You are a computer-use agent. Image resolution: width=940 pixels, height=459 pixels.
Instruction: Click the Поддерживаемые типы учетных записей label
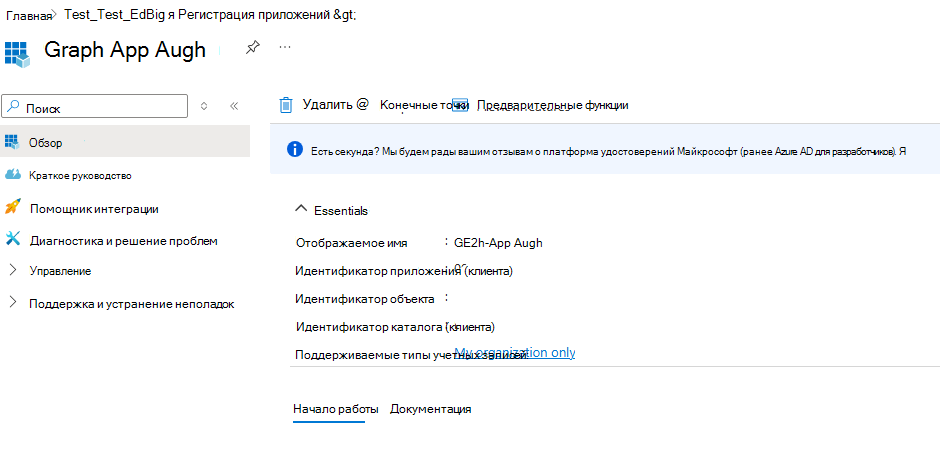[x=411, y=355]
